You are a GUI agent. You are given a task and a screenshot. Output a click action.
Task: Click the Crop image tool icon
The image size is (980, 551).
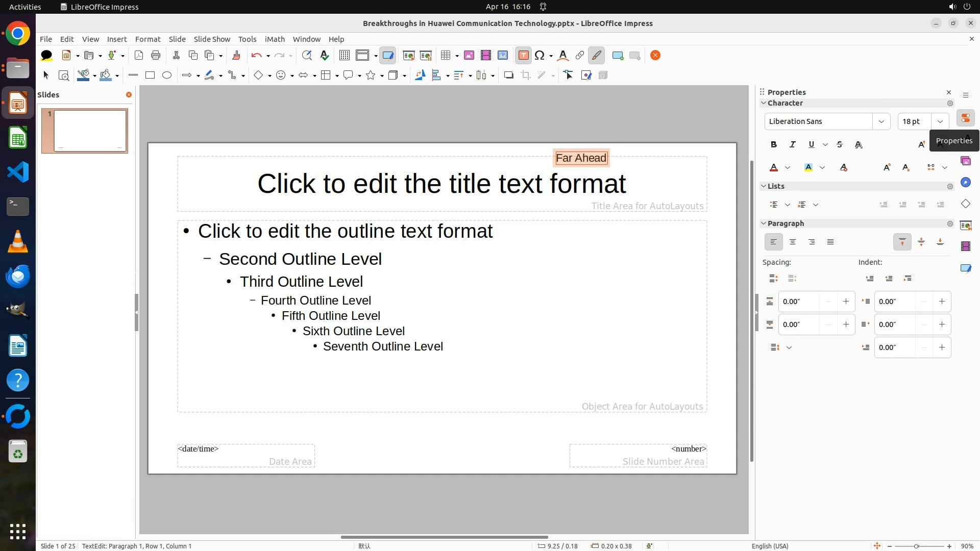526,76
